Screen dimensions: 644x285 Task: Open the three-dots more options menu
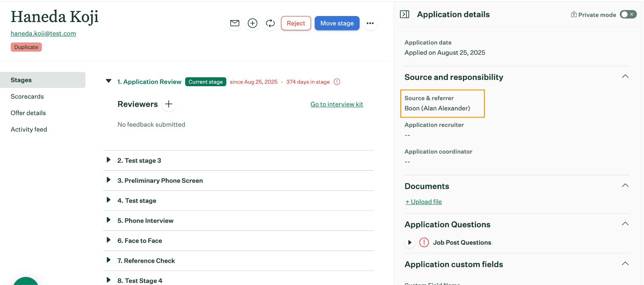[370, 23]
